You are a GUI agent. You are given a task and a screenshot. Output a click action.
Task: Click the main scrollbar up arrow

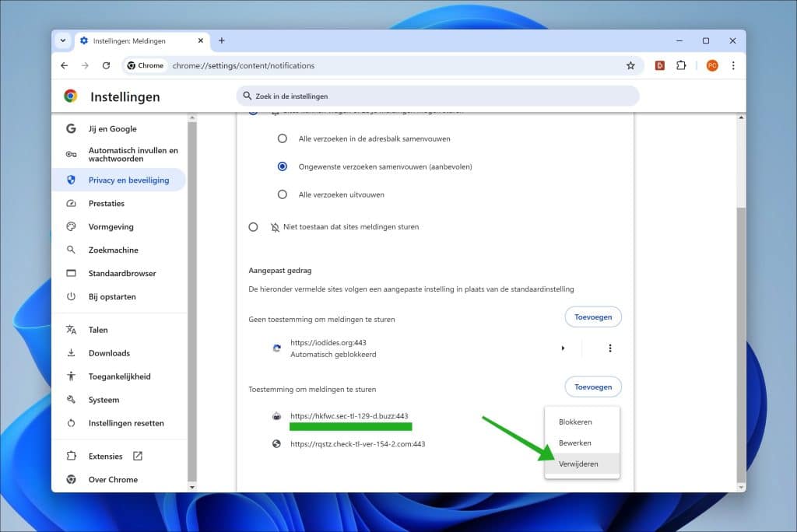coord(741,118)
